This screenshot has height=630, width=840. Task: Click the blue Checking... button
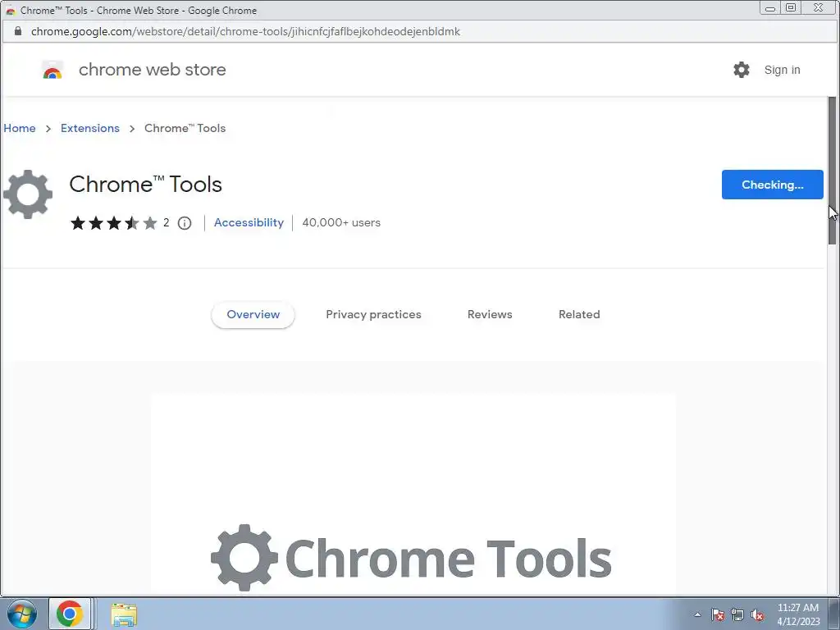[772, 185]
